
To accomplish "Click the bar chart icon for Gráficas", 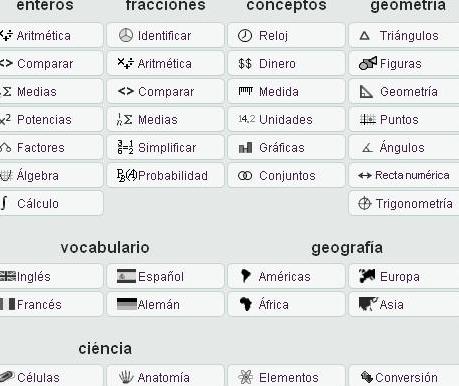I will pyautogui.click(x=245, y=147).
